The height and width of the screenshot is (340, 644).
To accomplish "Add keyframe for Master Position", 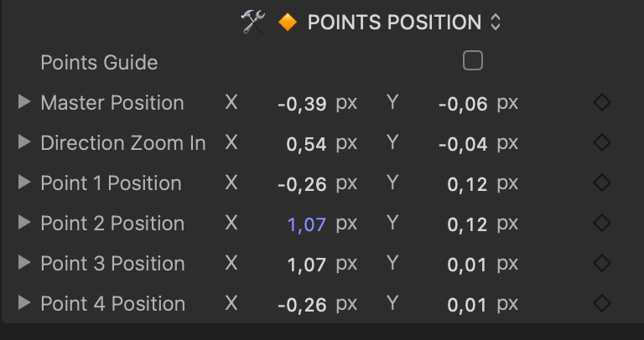I will 601,103.
